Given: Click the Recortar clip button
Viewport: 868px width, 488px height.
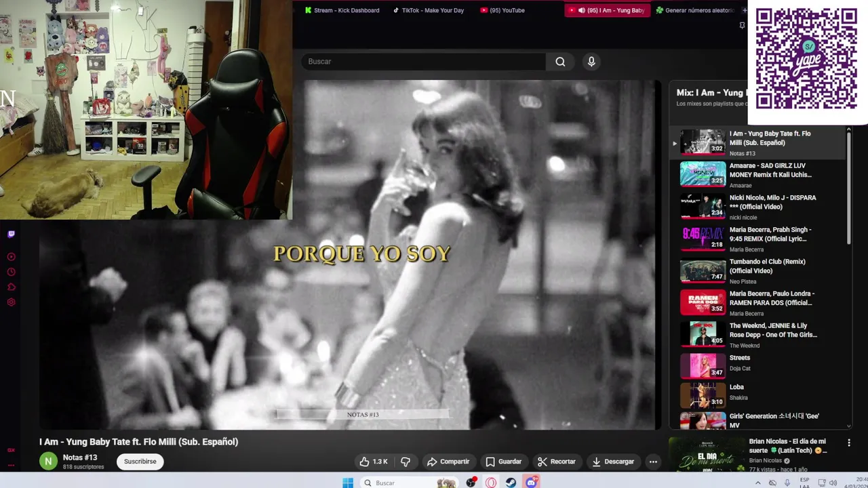Looking at the screenshot, I should [557, 462].
